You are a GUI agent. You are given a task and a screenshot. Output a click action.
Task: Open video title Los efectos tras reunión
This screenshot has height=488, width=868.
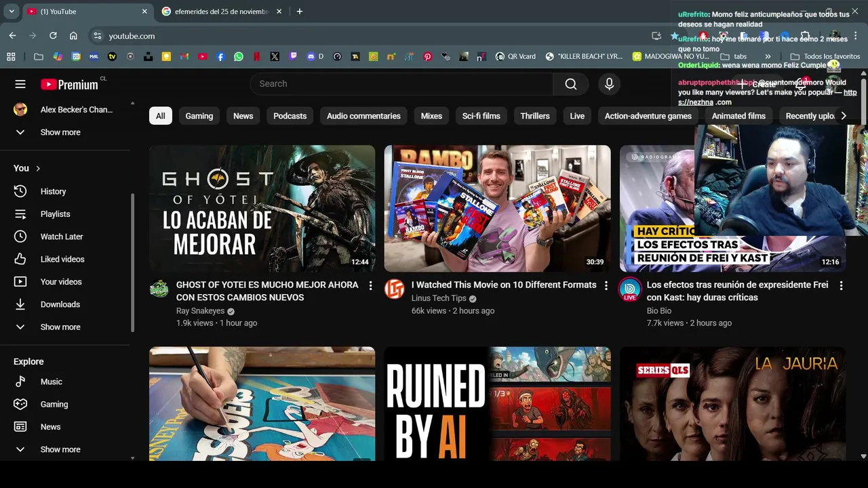click(738, 291)
